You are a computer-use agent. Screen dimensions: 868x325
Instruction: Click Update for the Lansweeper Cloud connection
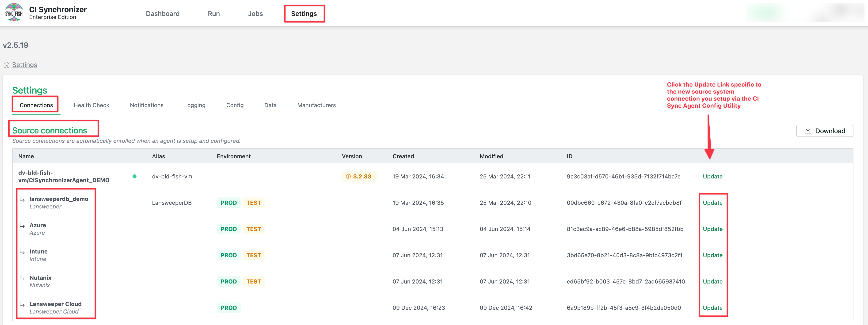(713, 307)
